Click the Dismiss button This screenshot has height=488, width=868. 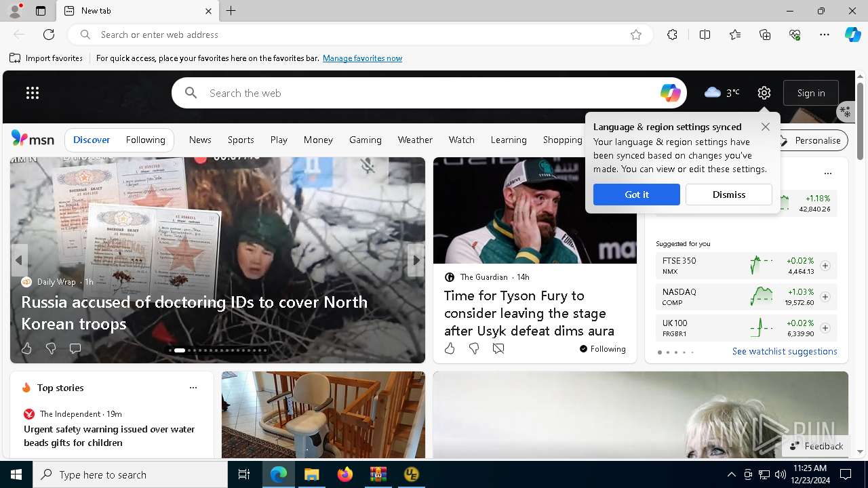click(x=729, y=195)
